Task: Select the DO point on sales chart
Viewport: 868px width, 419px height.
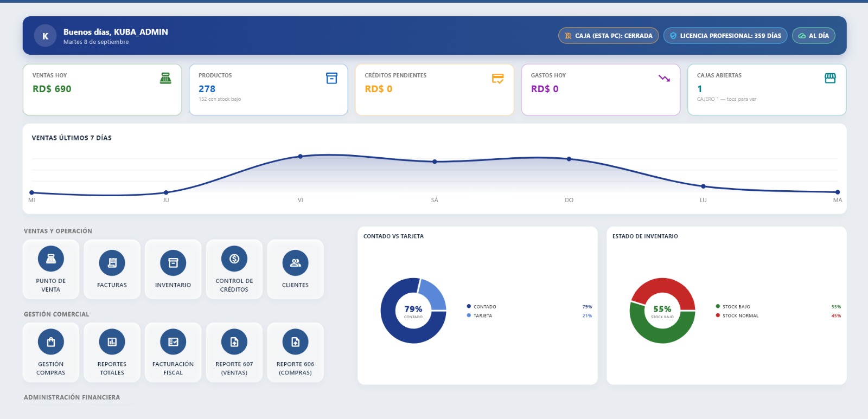Action: click(569, 159)
